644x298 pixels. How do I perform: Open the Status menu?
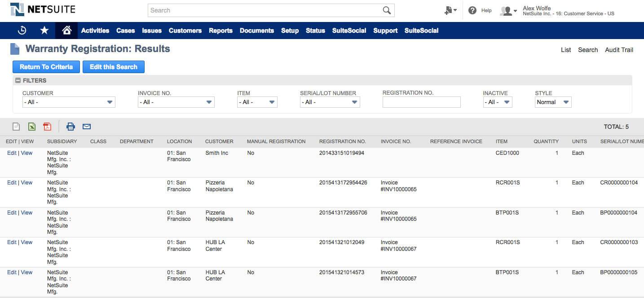click(315, 31)
